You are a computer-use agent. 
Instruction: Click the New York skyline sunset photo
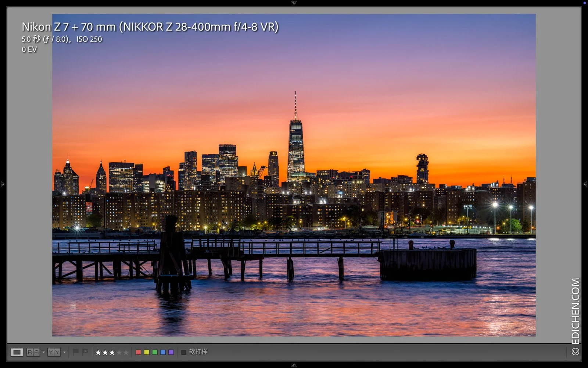pos(294,175)
